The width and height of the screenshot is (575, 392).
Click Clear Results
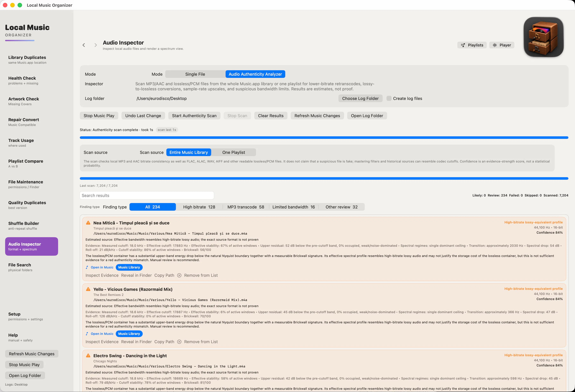tap(271, 116)
